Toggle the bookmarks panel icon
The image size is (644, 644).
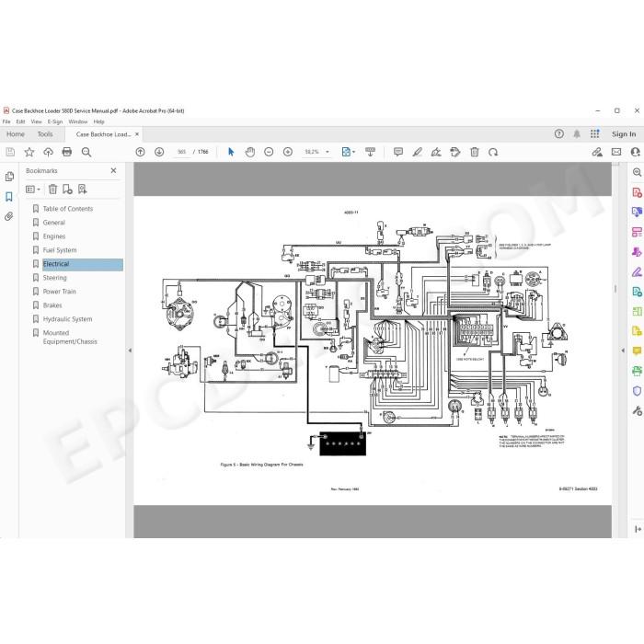pyautogui.click(x=9, y=196)
